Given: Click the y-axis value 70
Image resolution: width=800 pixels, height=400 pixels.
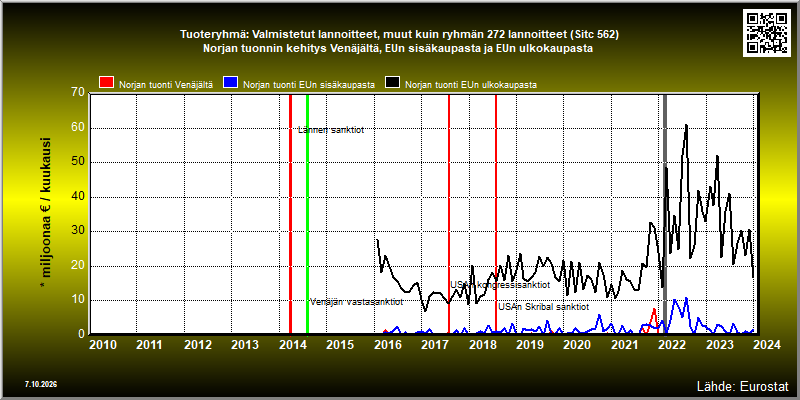Looking at the screenshot, I should coord(78,92).
